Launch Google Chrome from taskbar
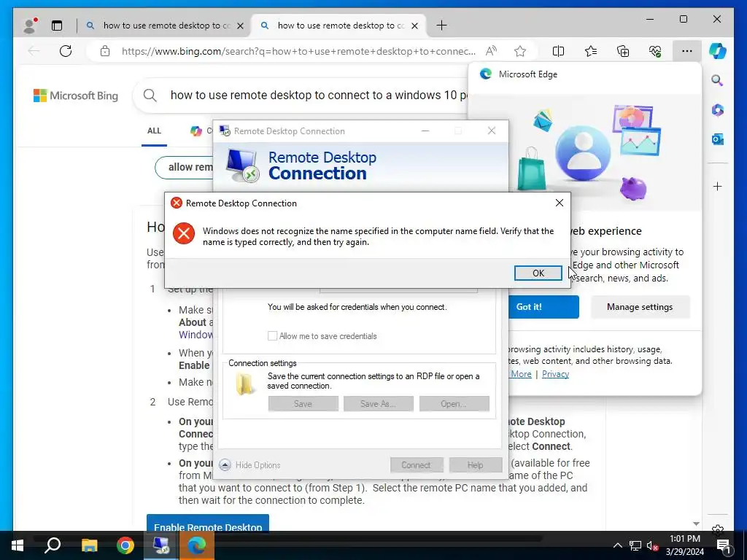This screenshot has height=560, width=747. (x=125, y=545)
